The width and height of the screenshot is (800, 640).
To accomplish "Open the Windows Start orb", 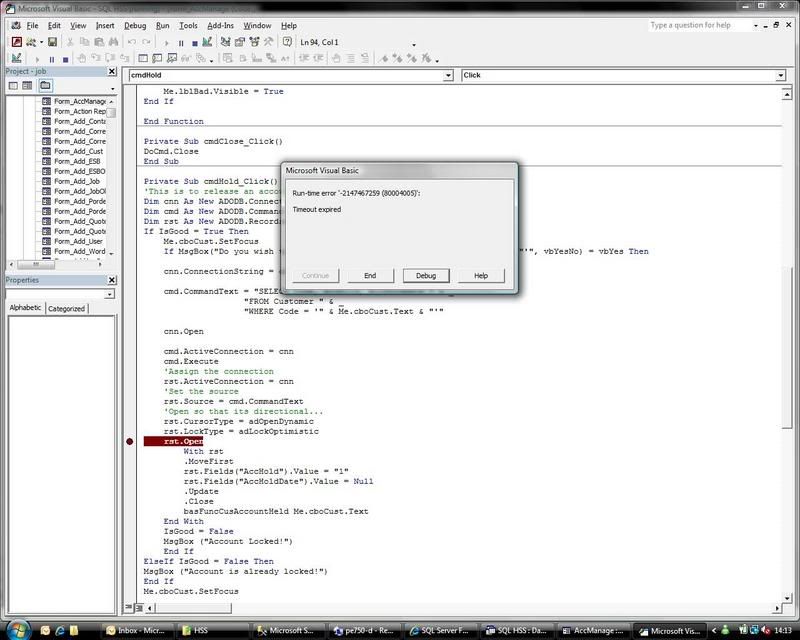I will pos(18,629).
